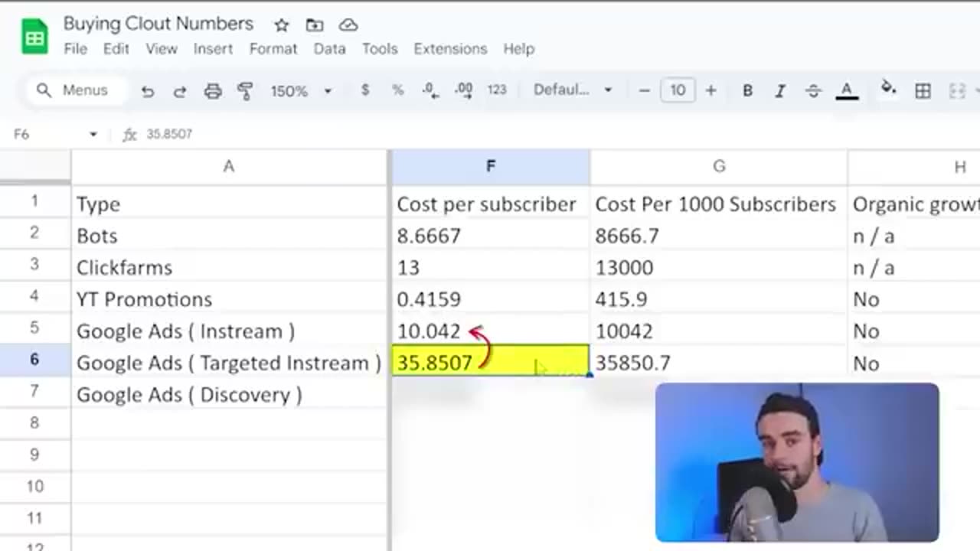Decrease decimal places
Screen dimensions: 980x551
pyautogui.click(x=431, y=90)
